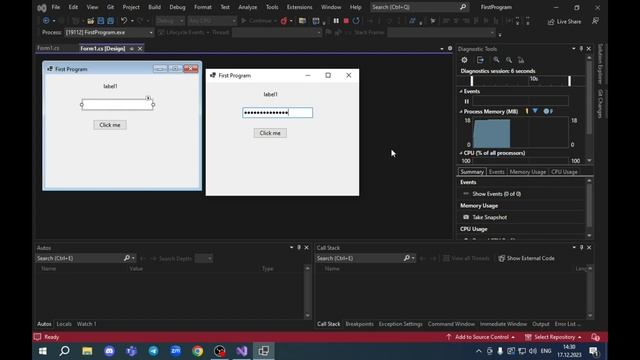Switch to the Form1.cs code tab
Image resolution: width=640 pixels, height=360 pixels.
[48, 48]
